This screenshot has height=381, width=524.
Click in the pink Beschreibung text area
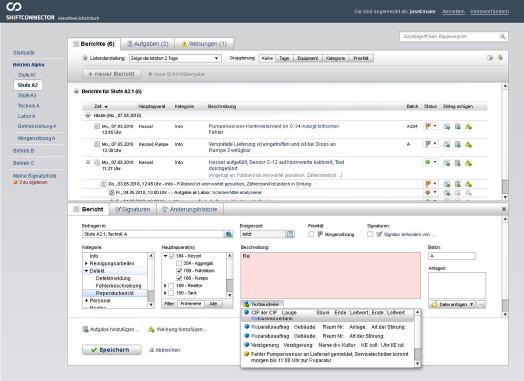[x=331, y=275]
